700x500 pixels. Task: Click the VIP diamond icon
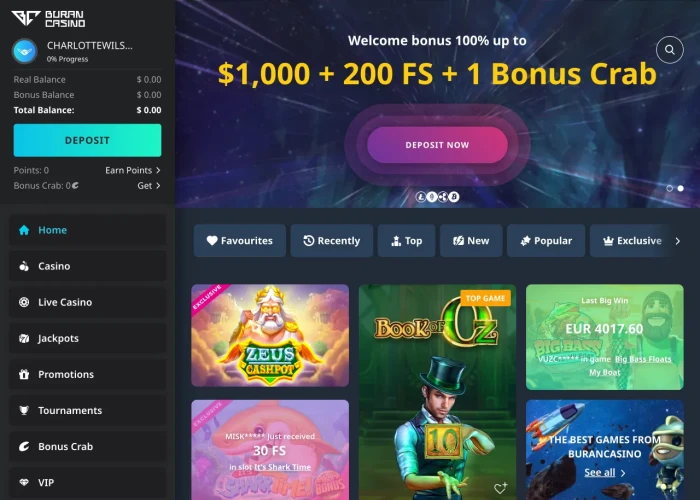[24, 482]
